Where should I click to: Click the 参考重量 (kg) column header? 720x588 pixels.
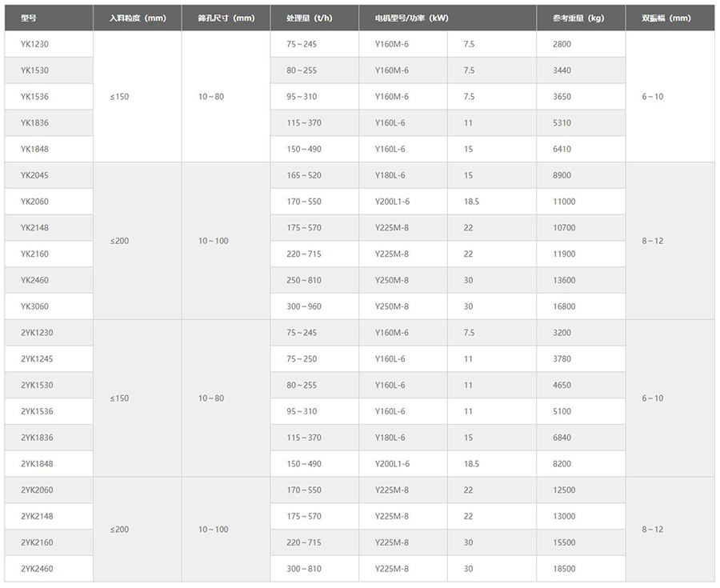point(581,18)
